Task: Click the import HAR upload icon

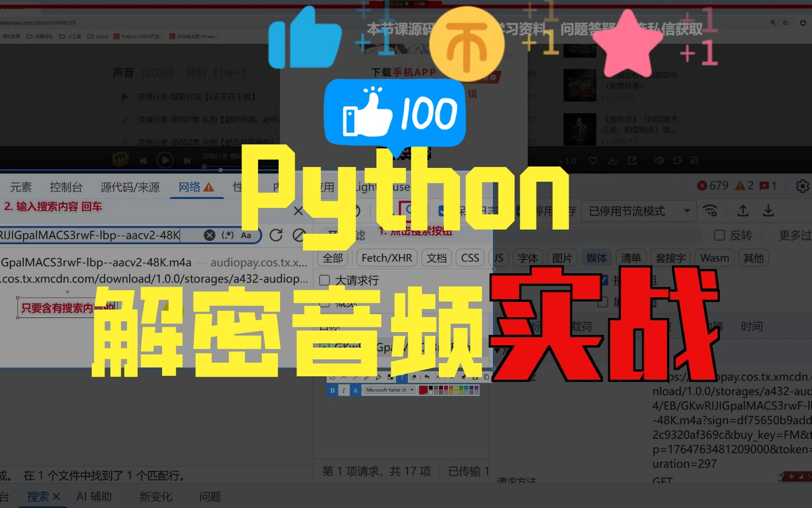Action: (x=743, y=211)
